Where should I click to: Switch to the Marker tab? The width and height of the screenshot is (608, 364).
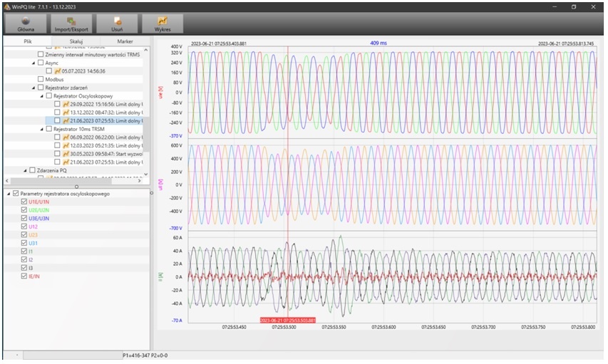pos(125,41)
